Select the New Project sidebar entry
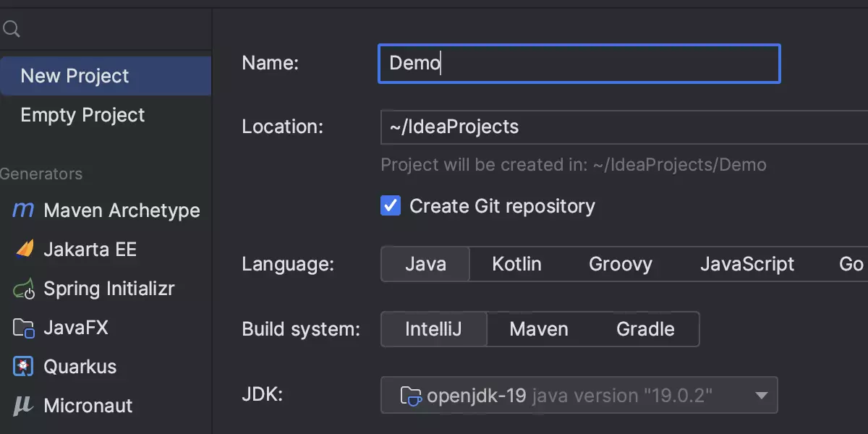 point(74,75)
